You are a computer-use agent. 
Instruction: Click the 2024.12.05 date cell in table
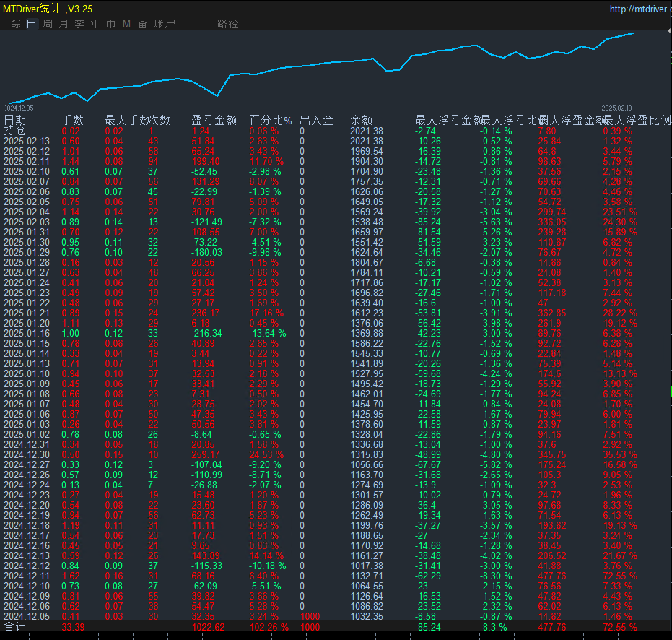[27, 616]
